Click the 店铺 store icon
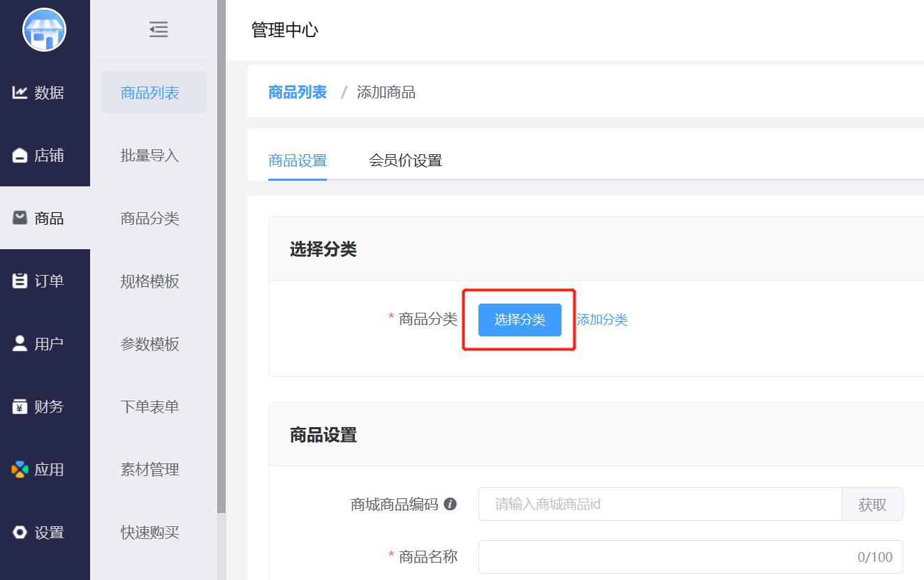The height and width of the screenshot is (580, 924). (20, 155)
